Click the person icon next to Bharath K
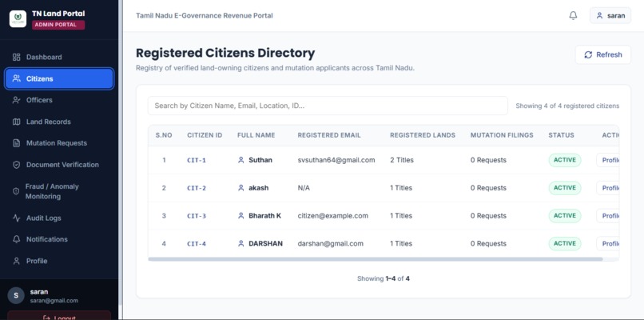The image size is (644, 320). (241, 215)
